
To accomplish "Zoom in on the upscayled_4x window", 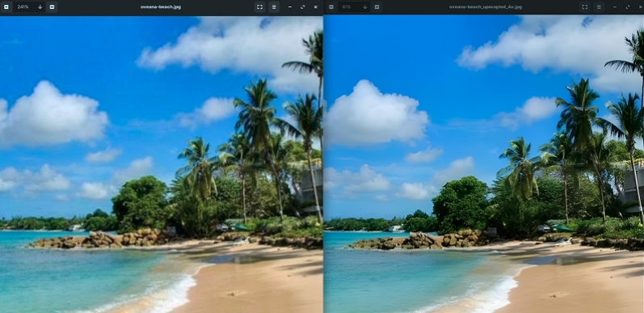I will click(x=377, y=7).
